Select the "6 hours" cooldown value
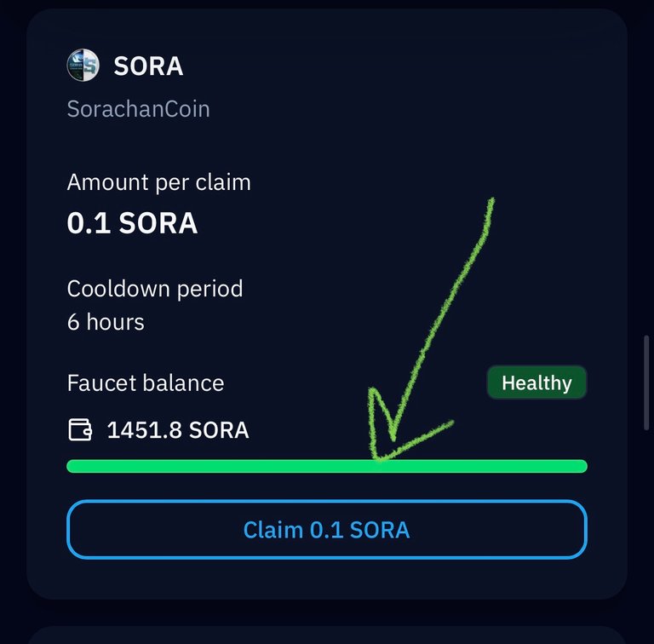The height and width of the screenshot is (644, 654). point(106,322)
